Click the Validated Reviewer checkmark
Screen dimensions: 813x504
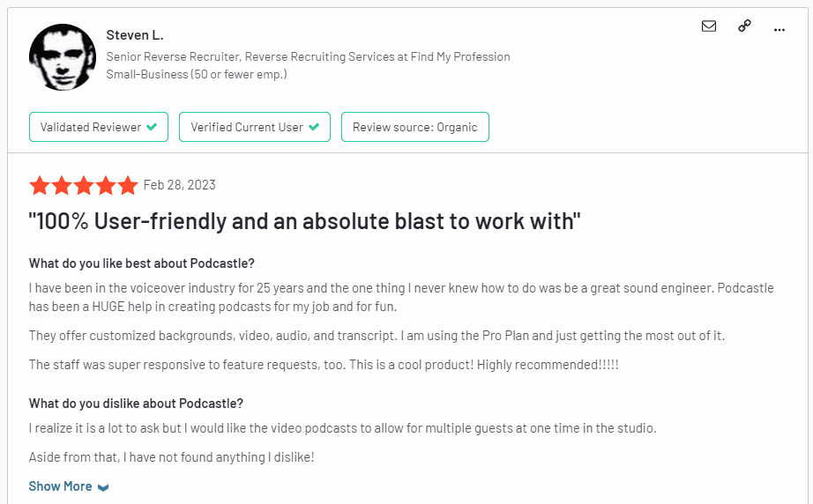pos(152,127)
